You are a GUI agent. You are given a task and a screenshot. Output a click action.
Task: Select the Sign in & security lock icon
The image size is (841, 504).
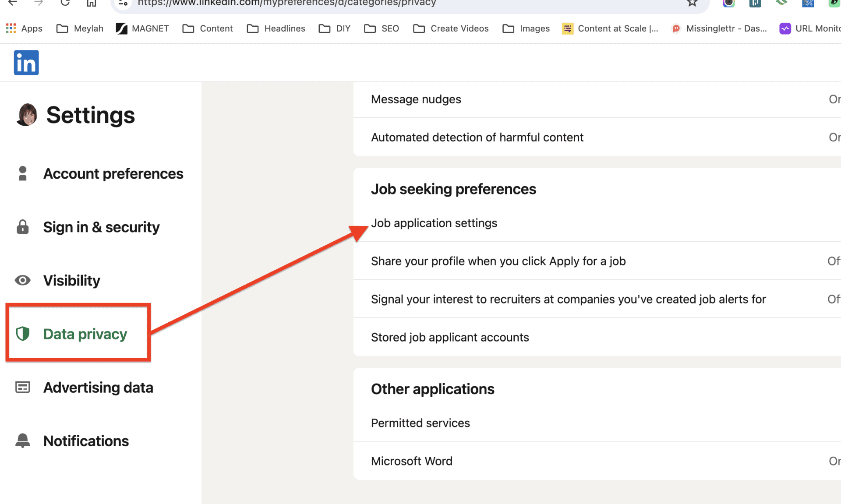click(22, 227)
